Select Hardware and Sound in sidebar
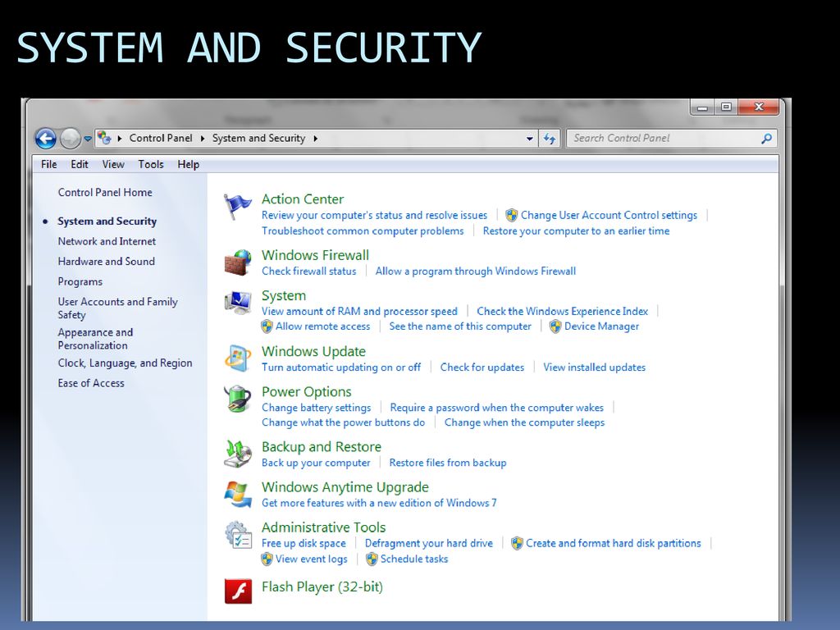The image size is (840, 630). click(x=106, y=262)
